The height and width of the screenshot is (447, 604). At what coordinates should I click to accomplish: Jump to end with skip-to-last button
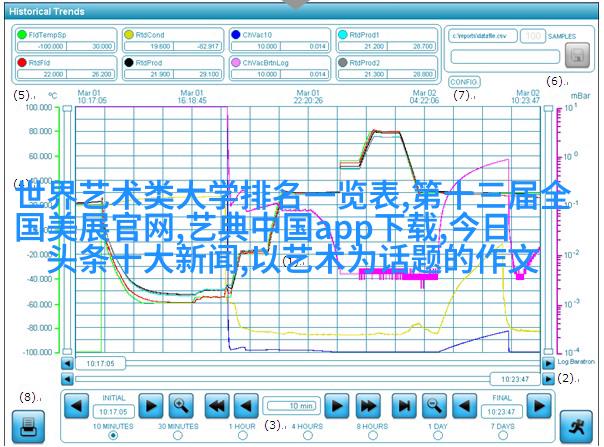click(404, 405)
